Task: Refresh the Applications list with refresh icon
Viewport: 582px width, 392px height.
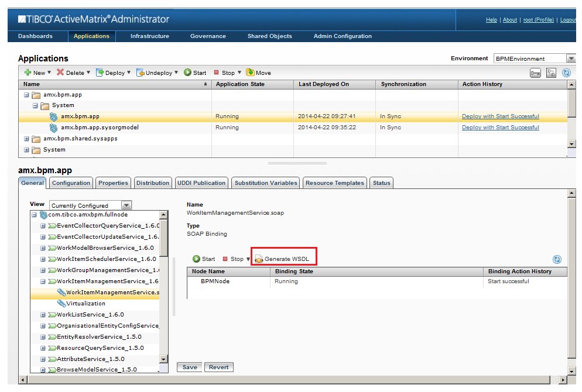Action: [566, 73]
